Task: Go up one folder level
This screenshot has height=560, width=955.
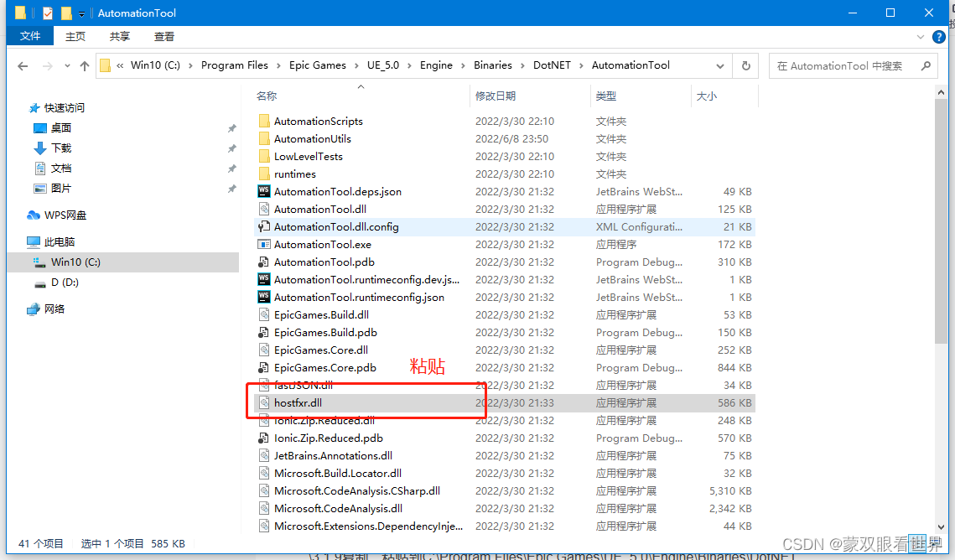Action: [x=84, y=65]
